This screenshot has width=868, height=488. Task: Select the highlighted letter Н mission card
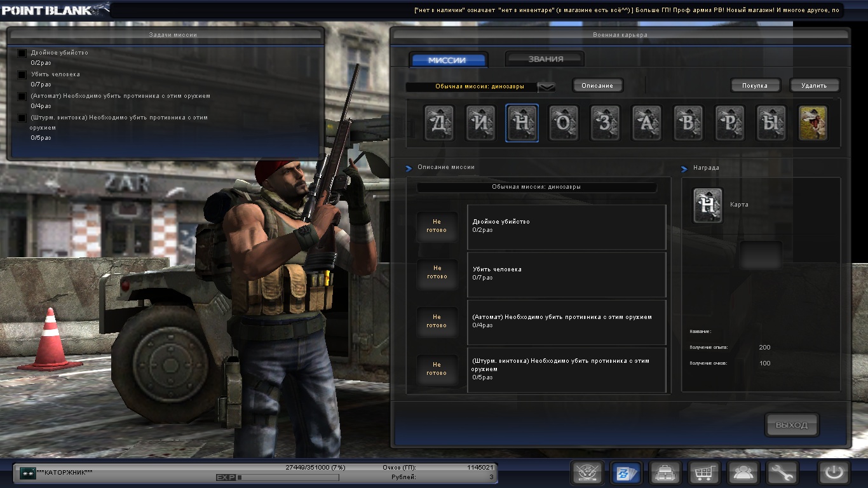522,123
